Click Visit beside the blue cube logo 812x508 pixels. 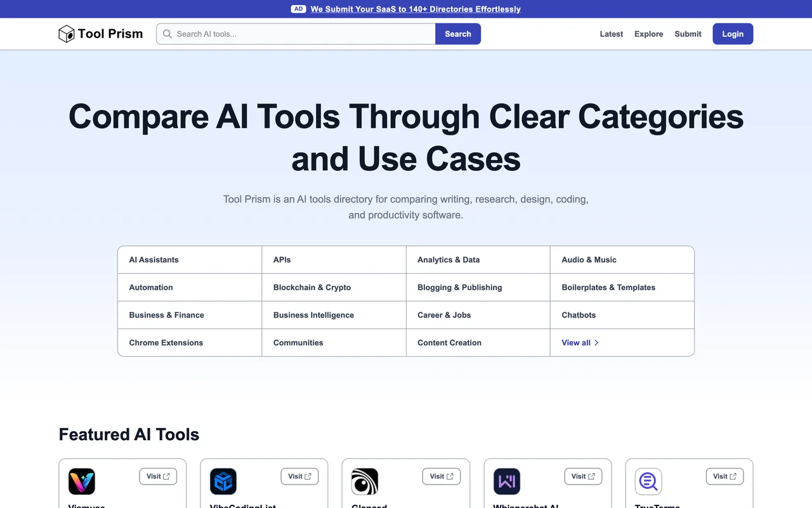point(299,476)
